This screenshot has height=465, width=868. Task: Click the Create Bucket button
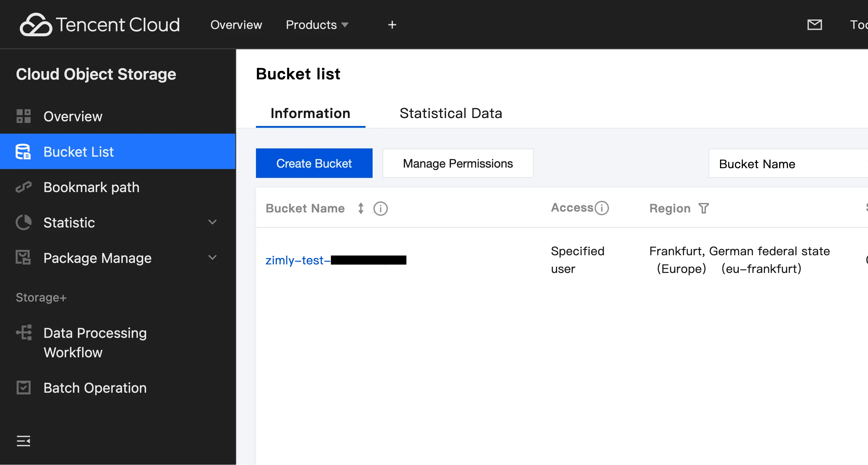pos(314,163)
